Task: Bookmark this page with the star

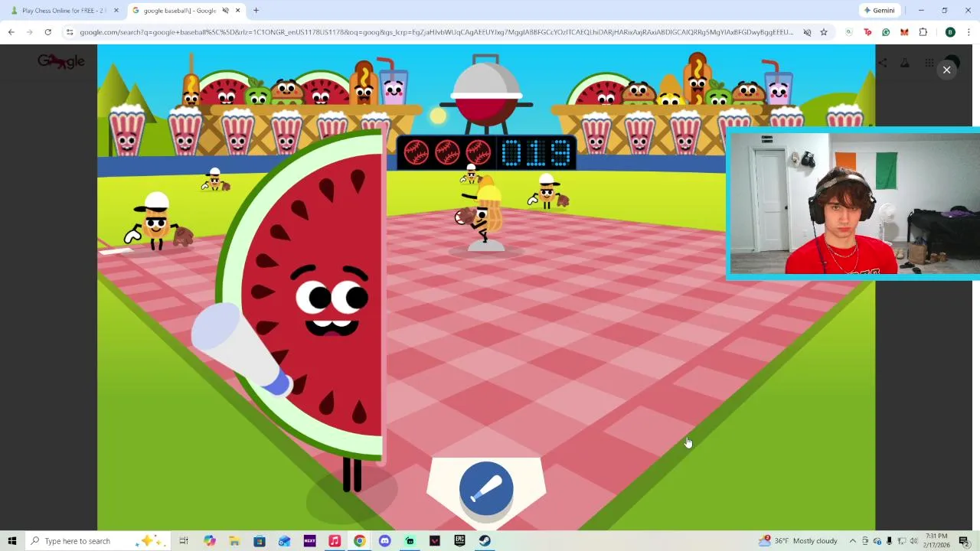Action: (824, 32)
